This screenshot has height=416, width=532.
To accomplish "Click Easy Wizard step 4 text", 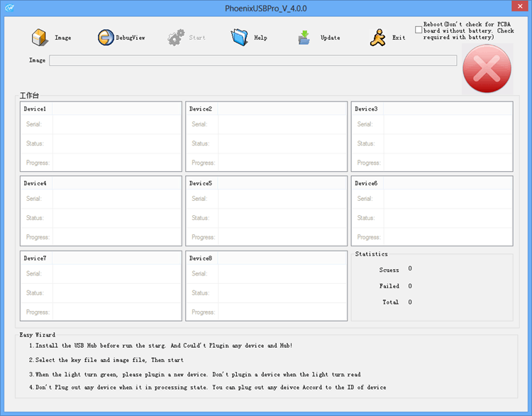I will click(207, 388).
